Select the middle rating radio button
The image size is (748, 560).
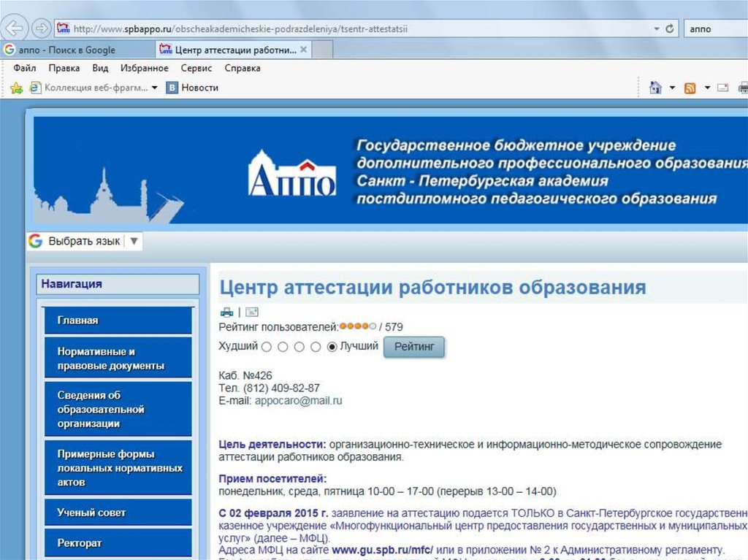coord(299,347)
